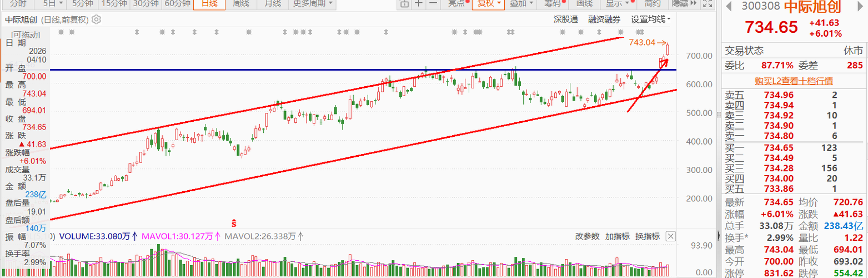The image size is (868, 278).
Task: Click the 700.00 price axis label
Action: [x=700, y=56]
